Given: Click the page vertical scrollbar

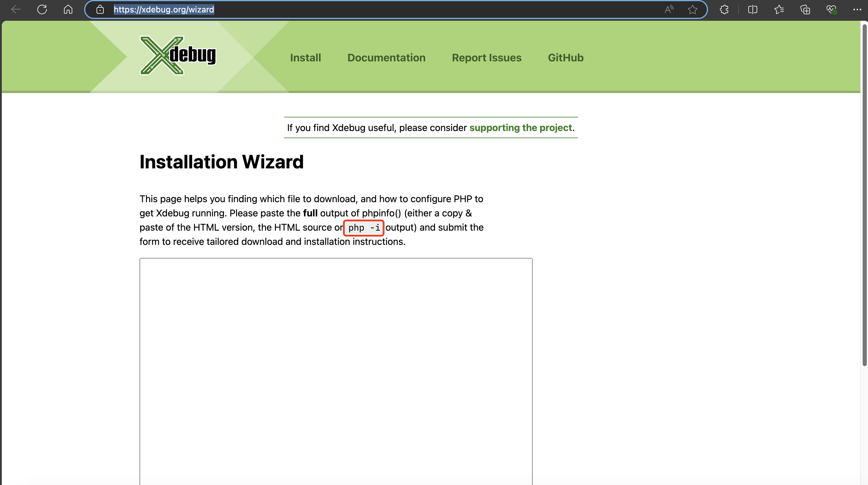Looking at the screenshot, I should point(864,196).
